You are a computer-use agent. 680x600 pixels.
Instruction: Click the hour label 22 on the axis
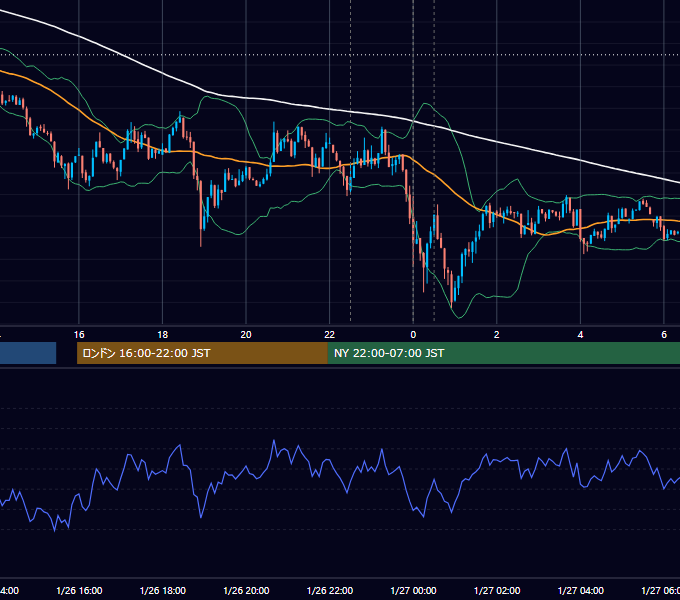pyautogui.click(x=330, y=334)
